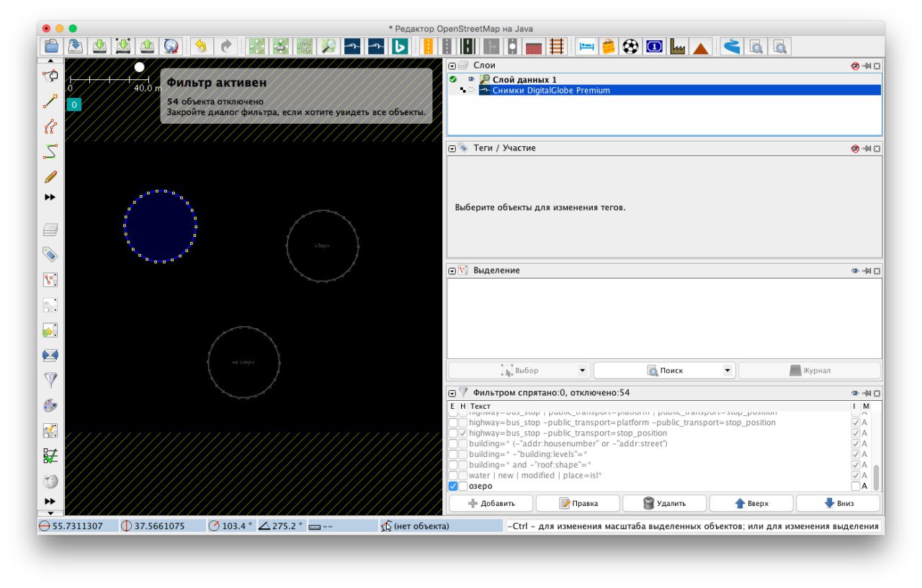Toggle the layers panel from left sidebar
The width and height of the screenshot is (922, 588).
pos(50,230)
